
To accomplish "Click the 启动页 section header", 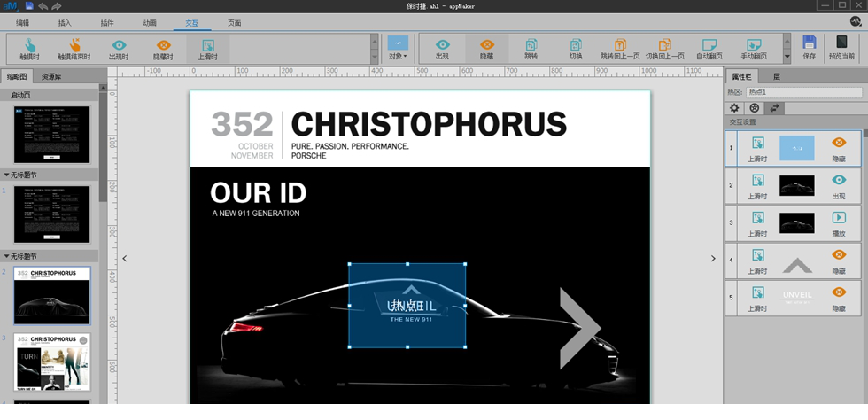I will coord(50,96).
